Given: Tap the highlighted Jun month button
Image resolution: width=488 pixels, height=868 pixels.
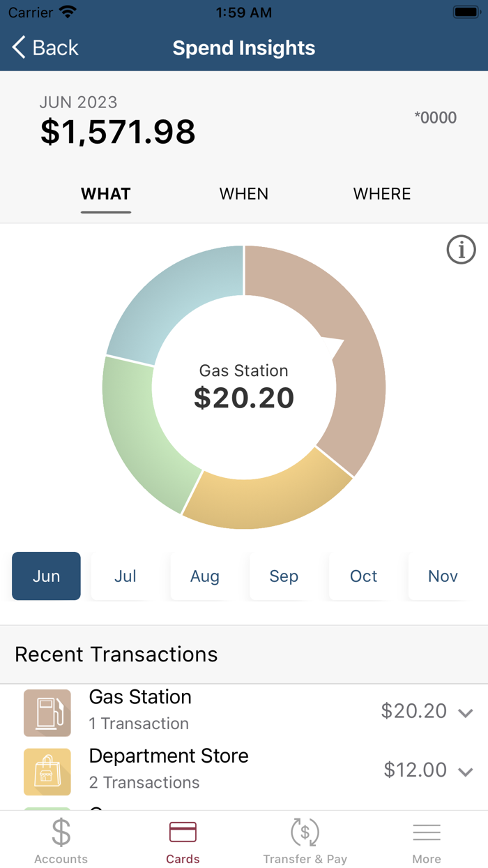Looking at the screenshot, I should click(x=46, y=576).
